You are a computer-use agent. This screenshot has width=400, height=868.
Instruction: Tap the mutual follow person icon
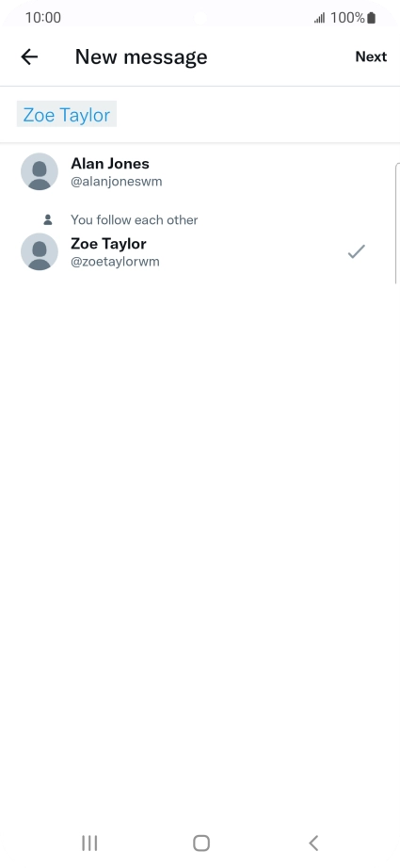[x=48, y=219]
